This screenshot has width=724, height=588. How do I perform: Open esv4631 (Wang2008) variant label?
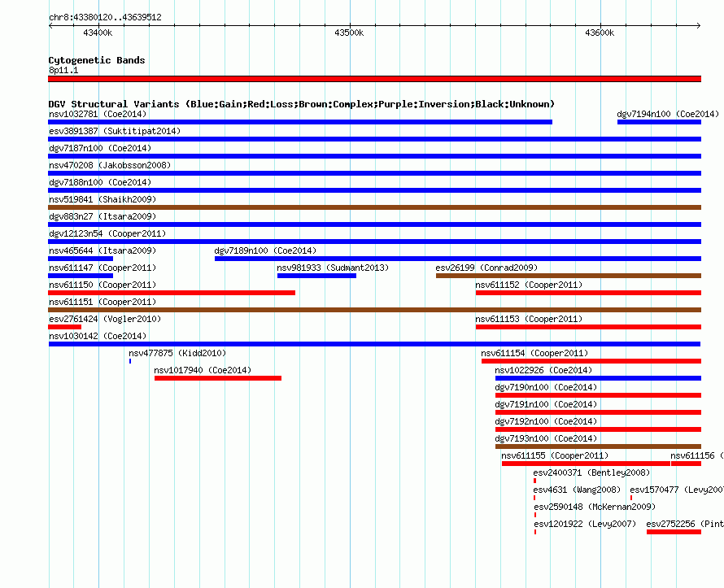[577, 490]
